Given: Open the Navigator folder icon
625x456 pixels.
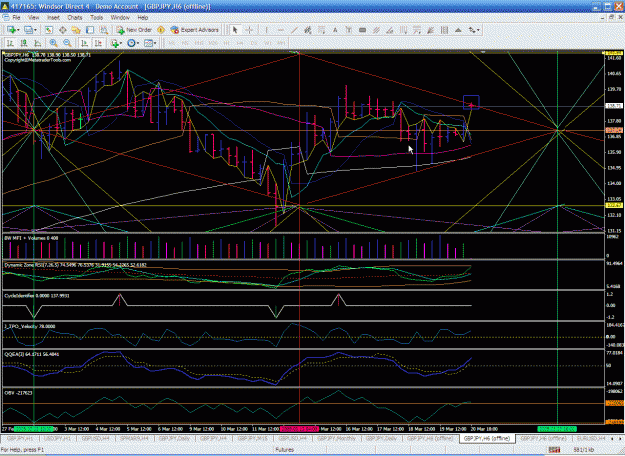Looking at the screenshot, I should [x=76, y=30].
